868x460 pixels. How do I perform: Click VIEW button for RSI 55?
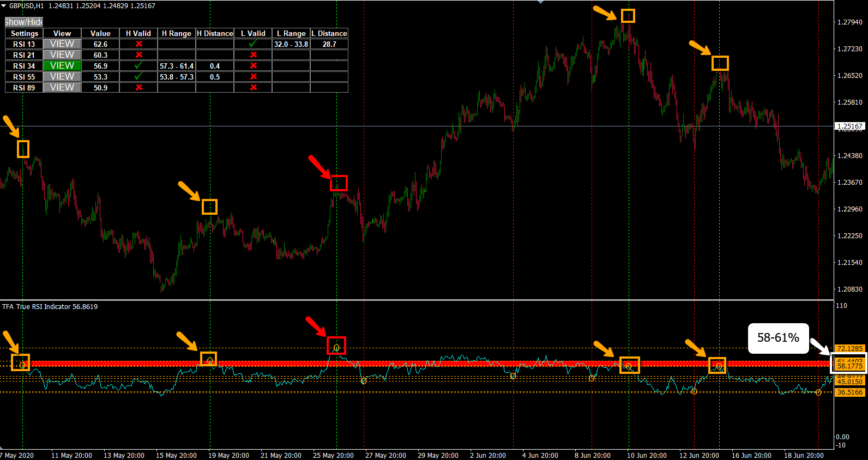(x=62, y=76)
